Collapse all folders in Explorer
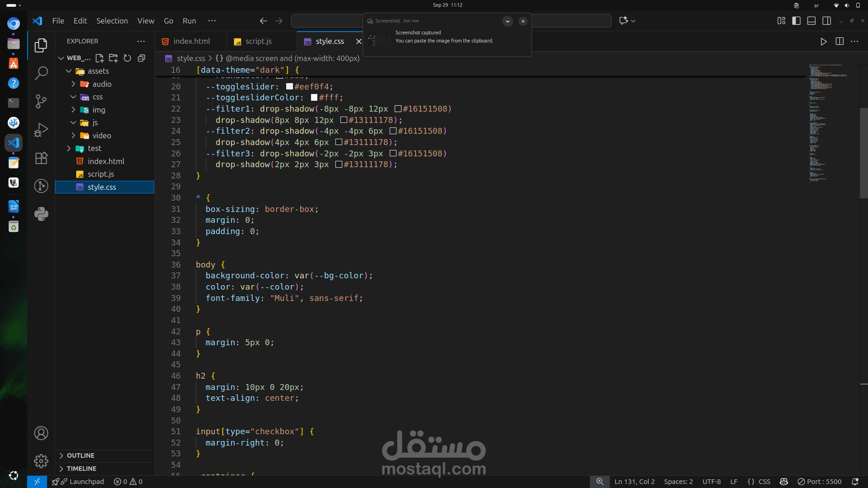This screenshot has width=868, height=488. click(x=142, y=58)
